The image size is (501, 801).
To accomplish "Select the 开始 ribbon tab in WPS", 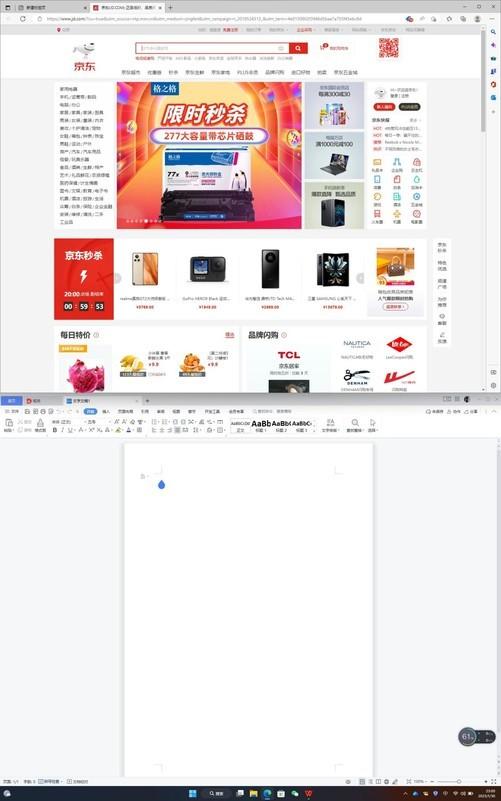I will (x=90, y=411).
